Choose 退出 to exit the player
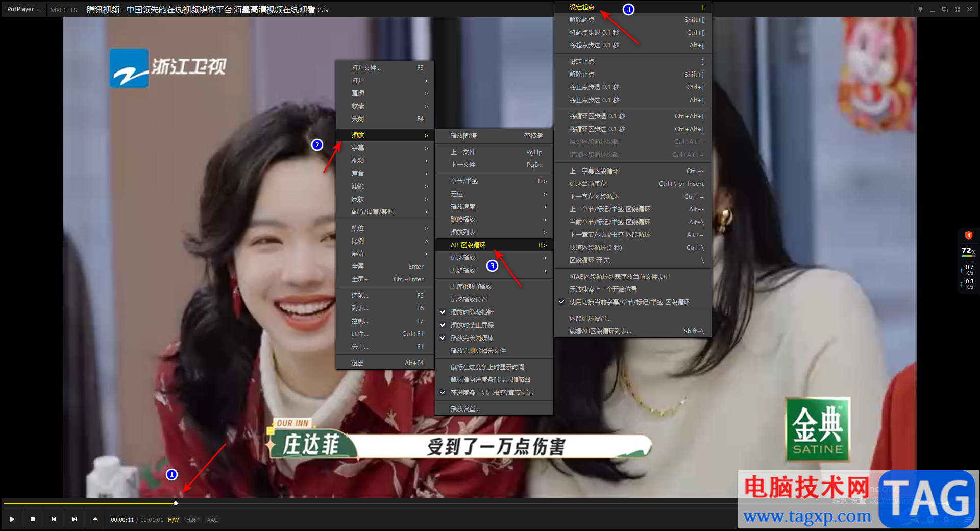 pyautogui.click(x=385, y=363)
